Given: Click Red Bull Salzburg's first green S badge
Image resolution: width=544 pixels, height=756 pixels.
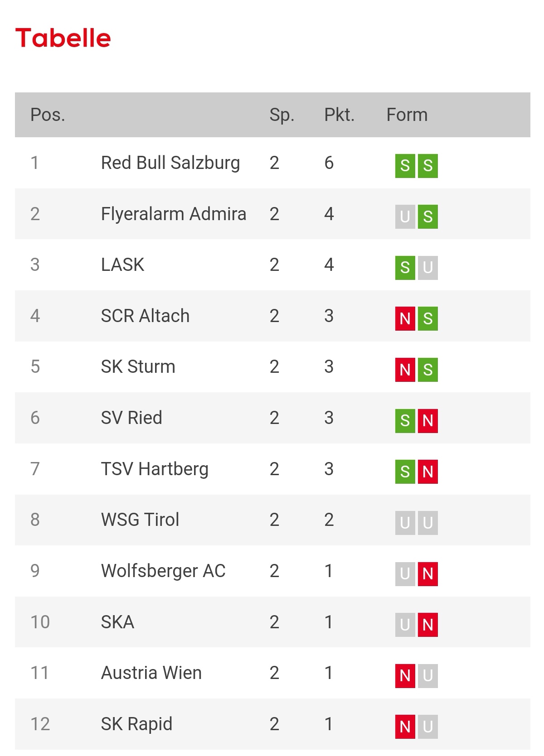Looking at the screenshot, I should tap(405, 166).
